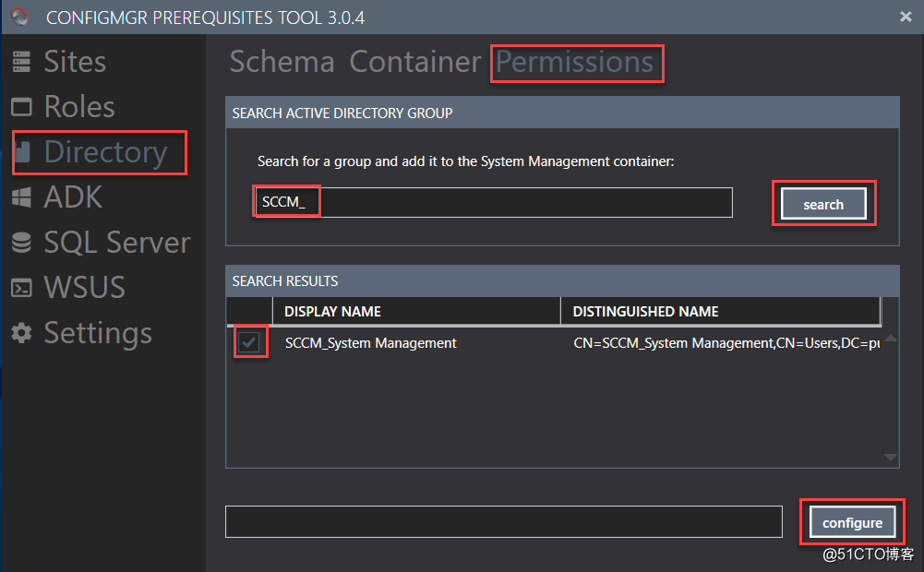Open the Roles section
This screenshot has width=924, height=572.
pos(79,107)
